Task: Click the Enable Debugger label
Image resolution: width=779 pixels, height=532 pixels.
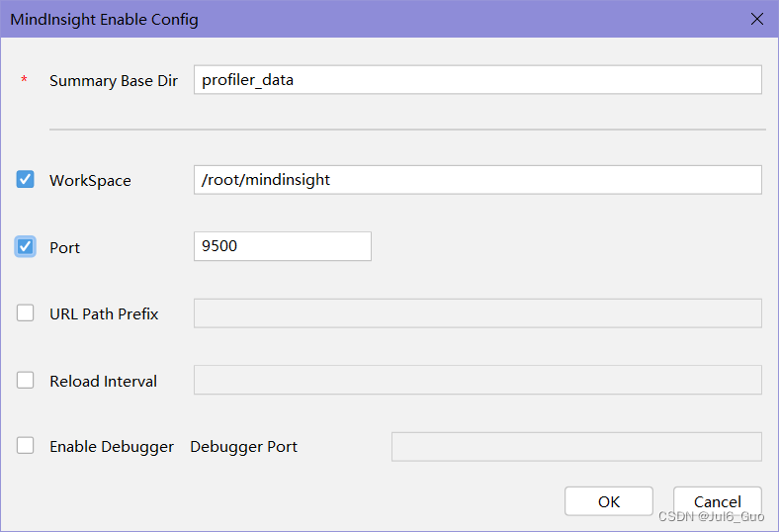Action: (x=112, y=447)
